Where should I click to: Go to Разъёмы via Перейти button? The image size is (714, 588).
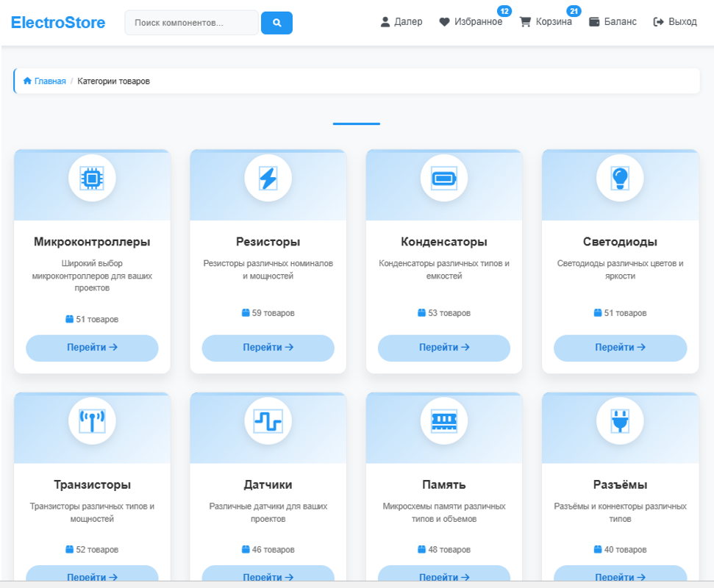[x=620, y=573]
